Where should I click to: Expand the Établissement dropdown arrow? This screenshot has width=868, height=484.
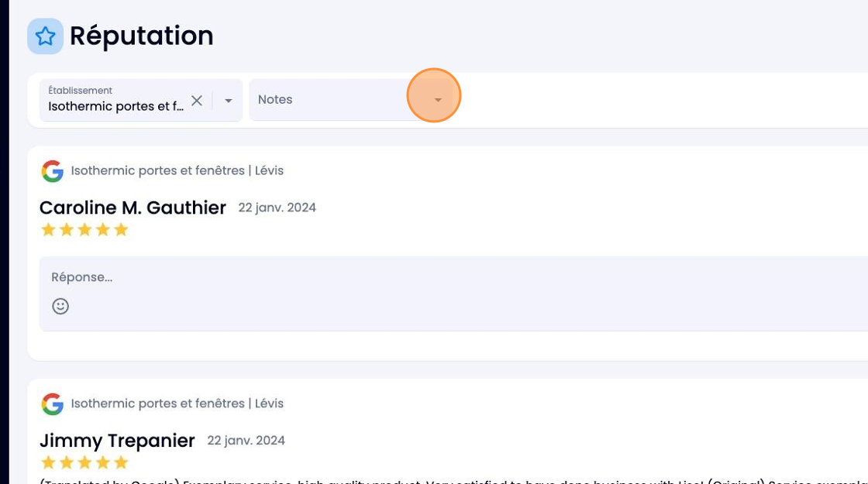[x=228, y=101]
